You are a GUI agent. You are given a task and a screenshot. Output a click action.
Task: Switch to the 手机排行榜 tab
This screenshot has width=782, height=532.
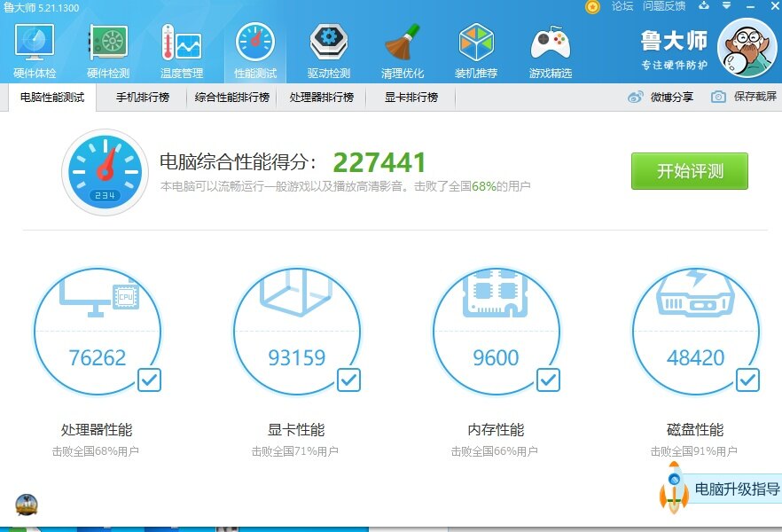142,98
